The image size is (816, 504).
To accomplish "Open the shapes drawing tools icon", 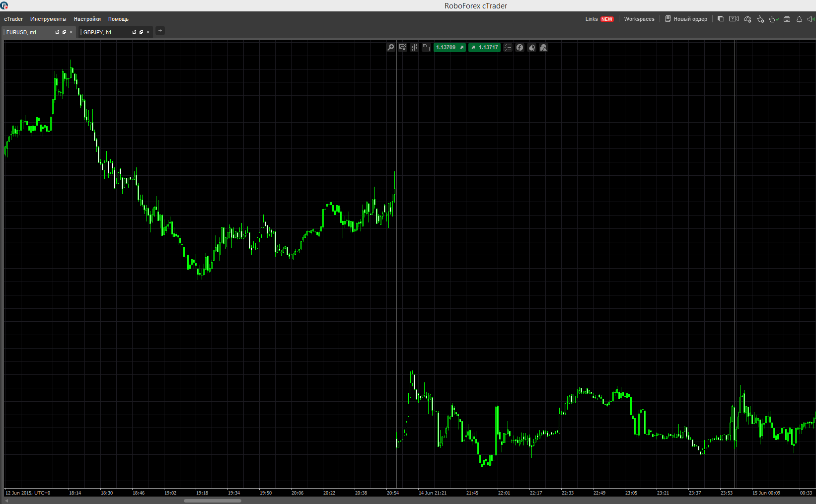I will [x=543, y=48].
